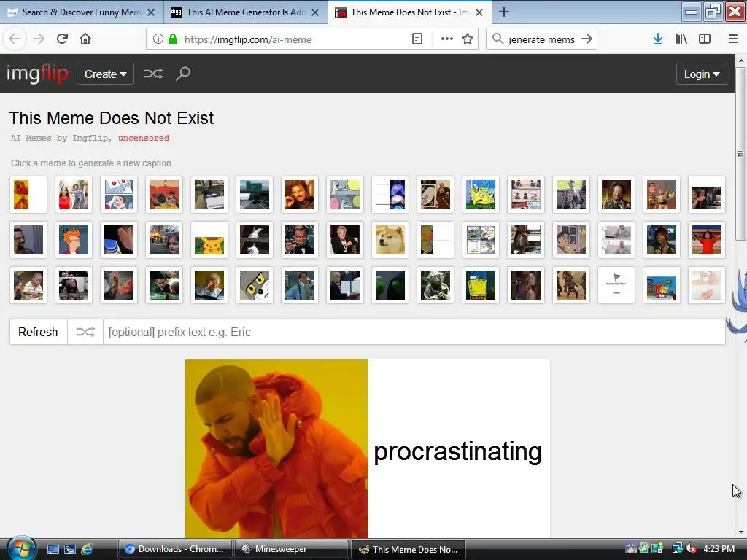Viewport: 747px width, 560px height.
Task: Show site information icon in address bar
Action: coord(158,39)
